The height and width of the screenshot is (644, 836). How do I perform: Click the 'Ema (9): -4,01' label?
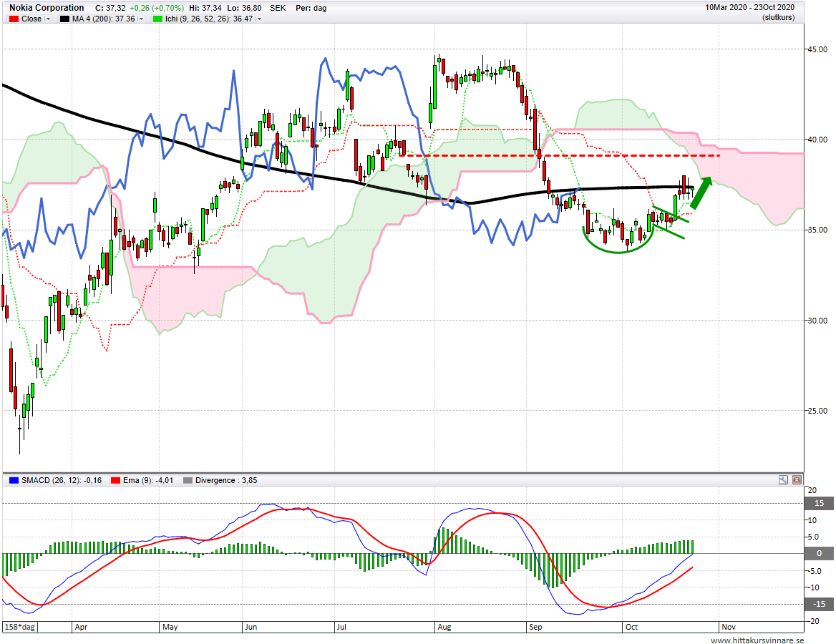point(147,480)
